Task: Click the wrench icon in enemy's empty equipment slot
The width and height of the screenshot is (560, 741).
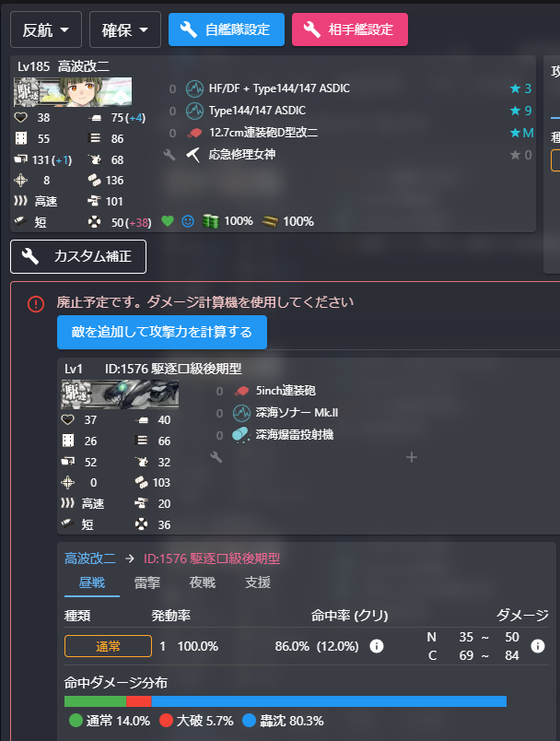Action: [216, 457]
